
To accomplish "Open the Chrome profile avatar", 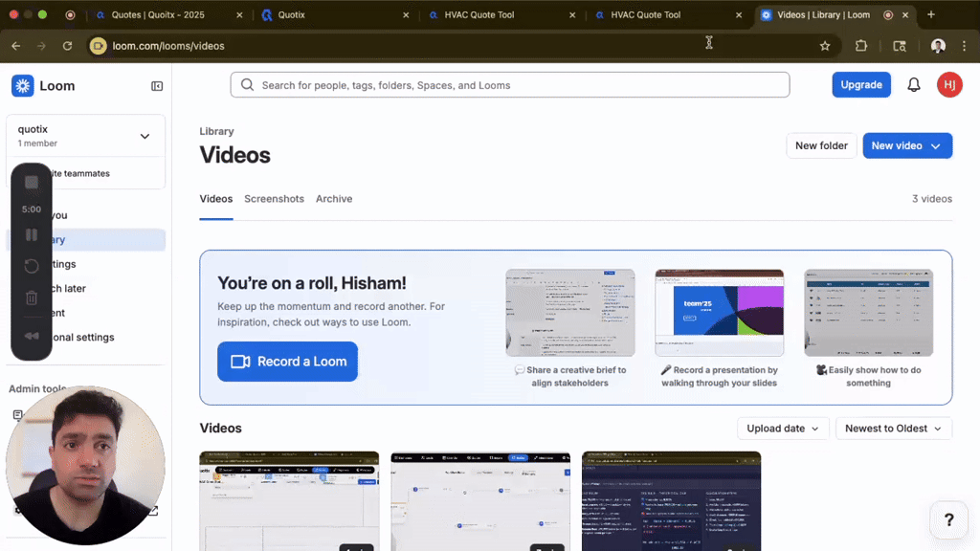I will [938, 46].
